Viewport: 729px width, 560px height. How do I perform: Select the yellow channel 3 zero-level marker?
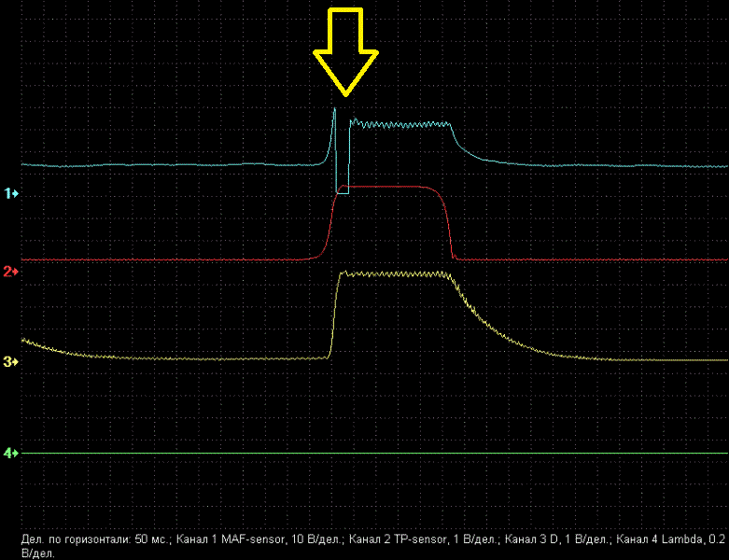pos(11,361)
